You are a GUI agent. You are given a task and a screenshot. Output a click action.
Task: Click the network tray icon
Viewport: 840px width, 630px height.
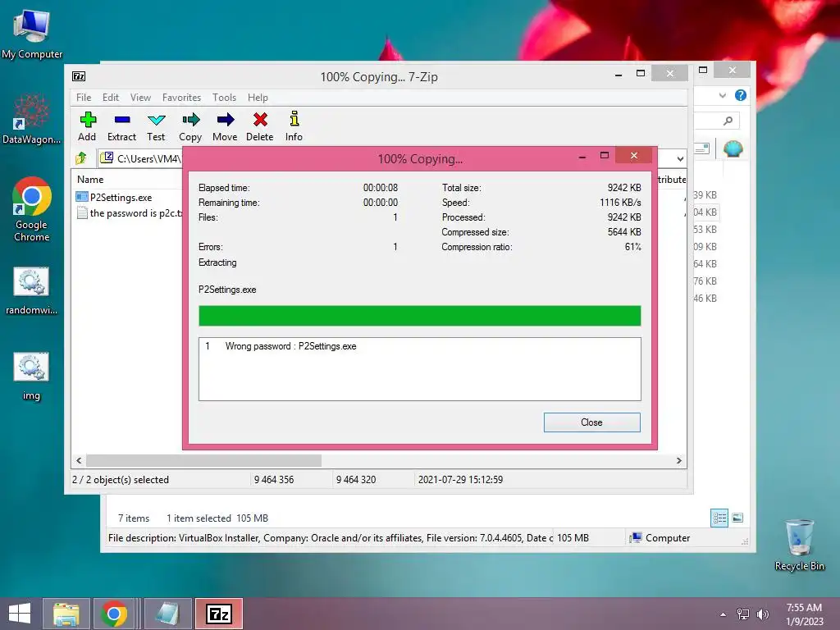click(x=743, y=614)
